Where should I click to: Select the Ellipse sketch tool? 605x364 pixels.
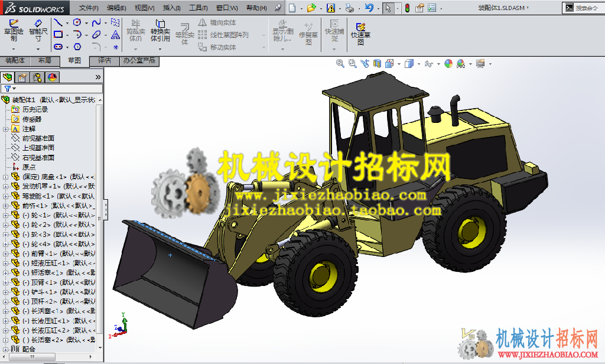[x=96, y=35]
